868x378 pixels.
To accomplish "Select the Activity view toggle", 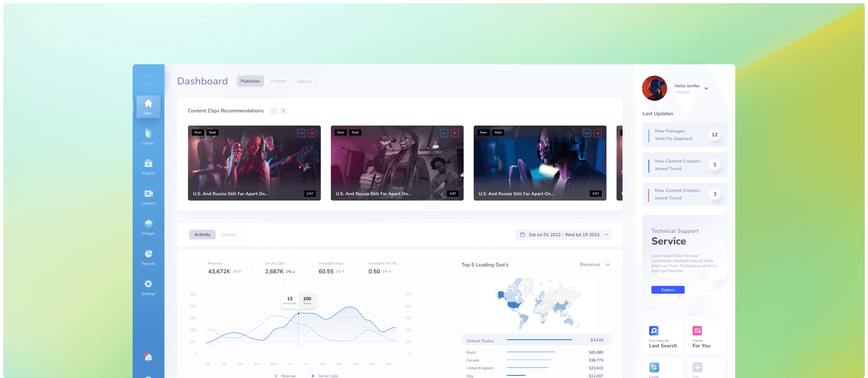I will pyautogui.click(x=202, y=235).
